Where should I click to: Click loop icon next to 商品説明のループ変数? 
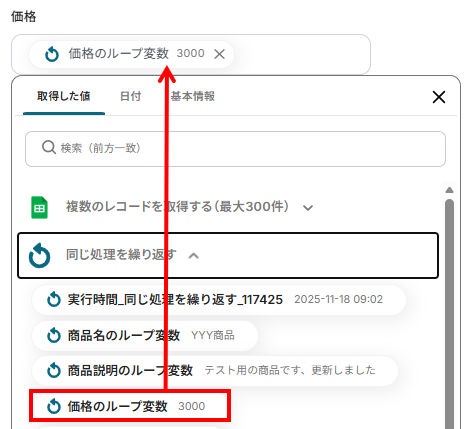click(x=54, y=371)
